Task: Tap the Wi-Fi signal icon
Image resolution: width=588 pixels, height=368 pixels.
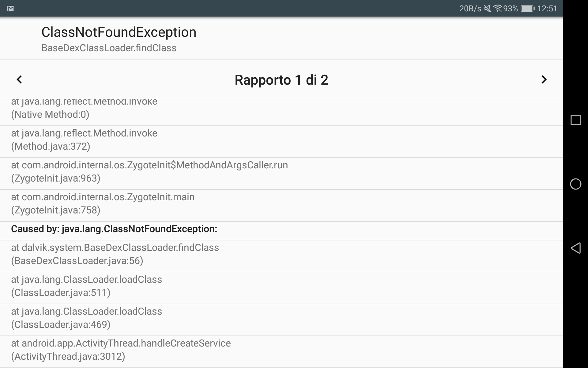Action: 498,9
